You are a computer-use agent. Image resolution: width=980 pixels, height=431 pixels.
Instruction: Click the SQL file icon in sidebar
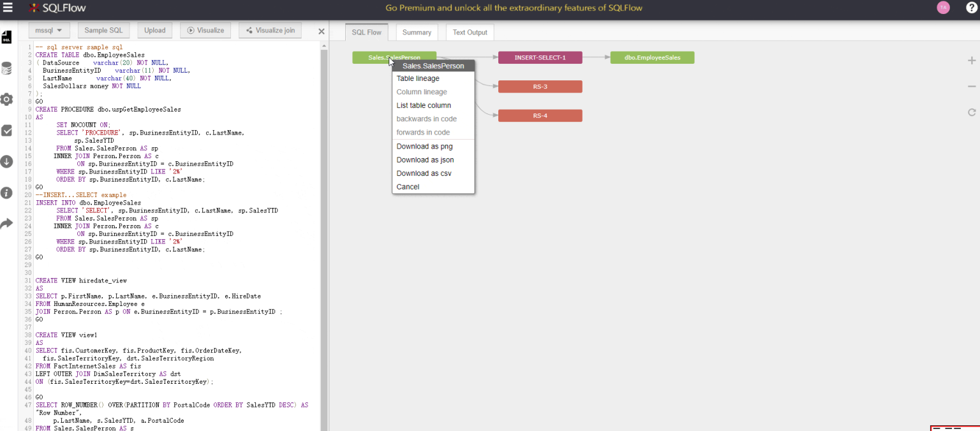[7, 36]
